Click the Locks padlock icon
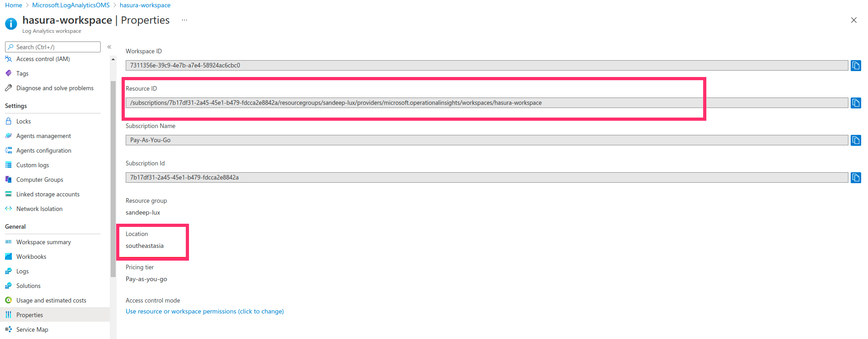This screenshot has height=339, width=868. point(8,121)
